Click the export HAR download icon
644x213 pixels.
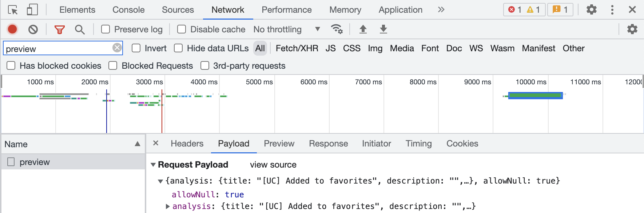pos(383,29)
